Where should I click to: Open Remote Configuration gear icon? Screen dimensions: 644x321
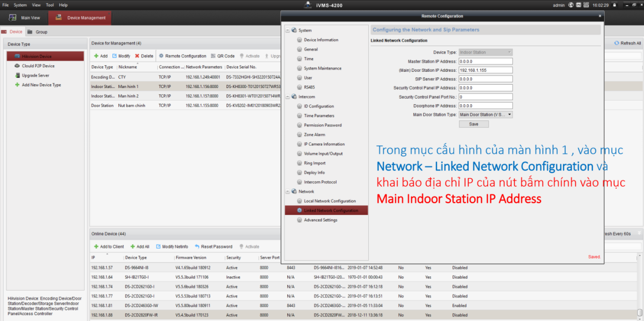coord(161,56)
